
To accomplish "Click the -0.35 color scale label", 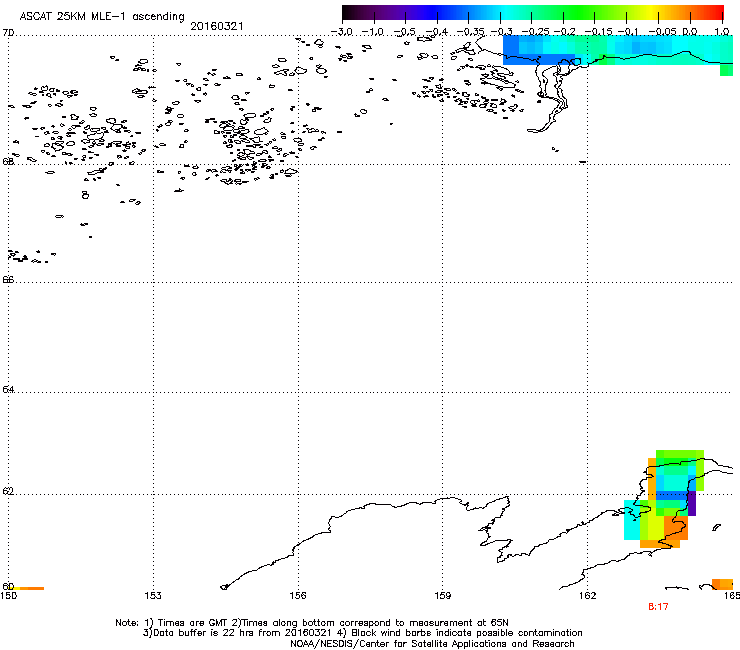I will 470,32.
